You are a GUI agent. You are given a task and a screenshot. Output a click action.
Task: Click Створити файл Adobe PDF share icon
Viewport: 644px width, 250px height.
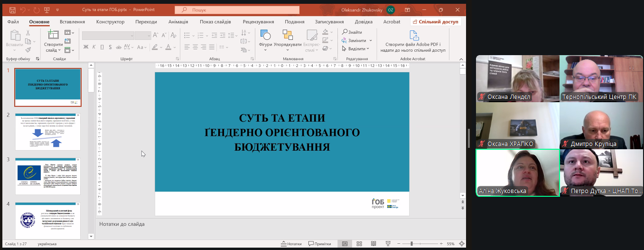pyautogui.click(x=414, y=36)
